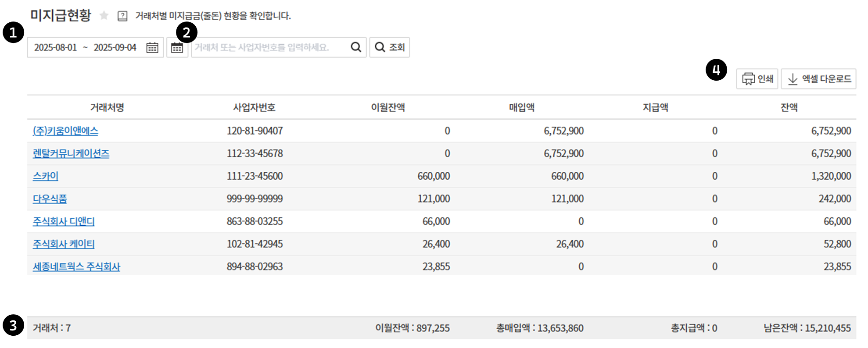This screenshot has width=868, height=348.
Task: Open the 주식회사 케이티 vendor link
Action: point(64,244)
